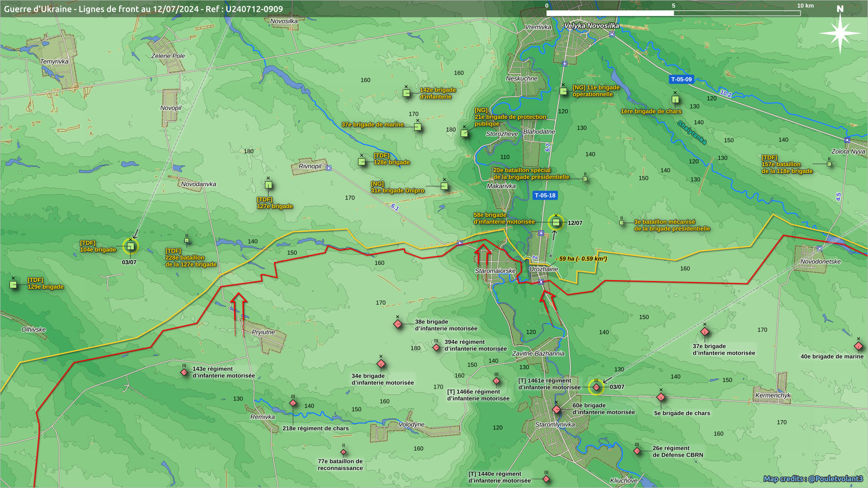
Task: Click the T-05-09 road badge
Action: point(681,79)
